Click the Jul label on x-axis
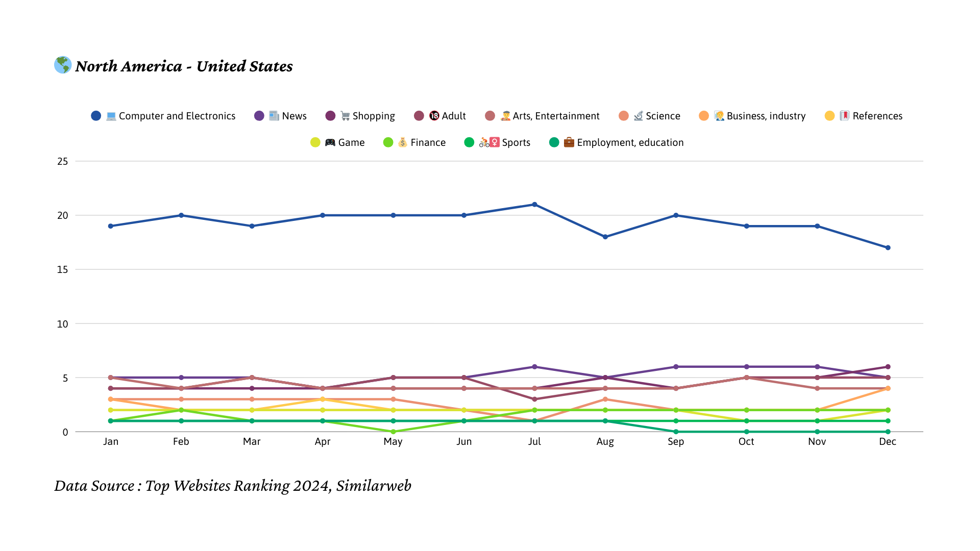The image size is (980, 551). pos(534,442)
